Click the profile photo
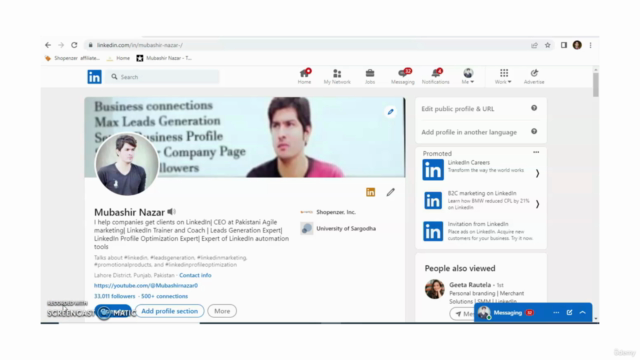The width and height of the screenshot is (640, 360). click(x=127, y=164)
